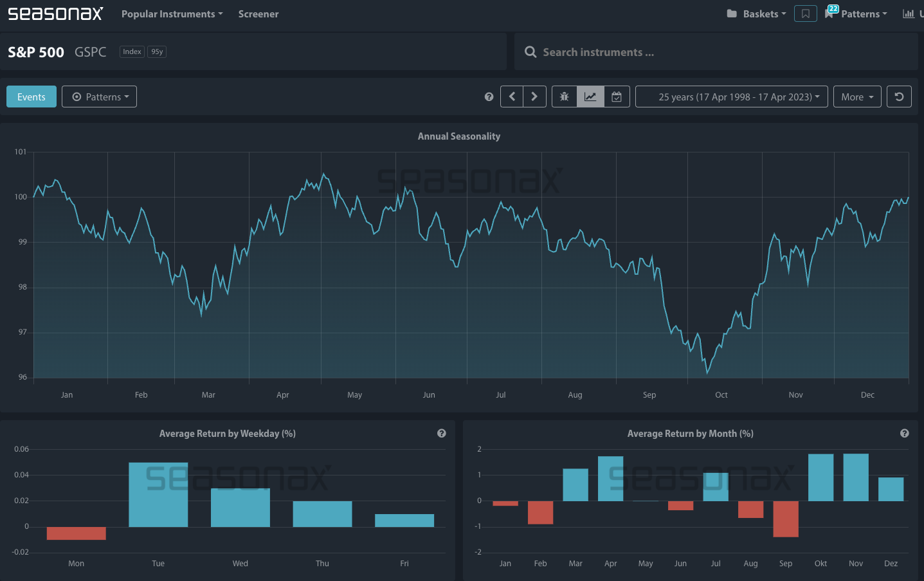The image size is (924, 581).
Task: Click the March monthly return bar
Action: tap(575, 485)
